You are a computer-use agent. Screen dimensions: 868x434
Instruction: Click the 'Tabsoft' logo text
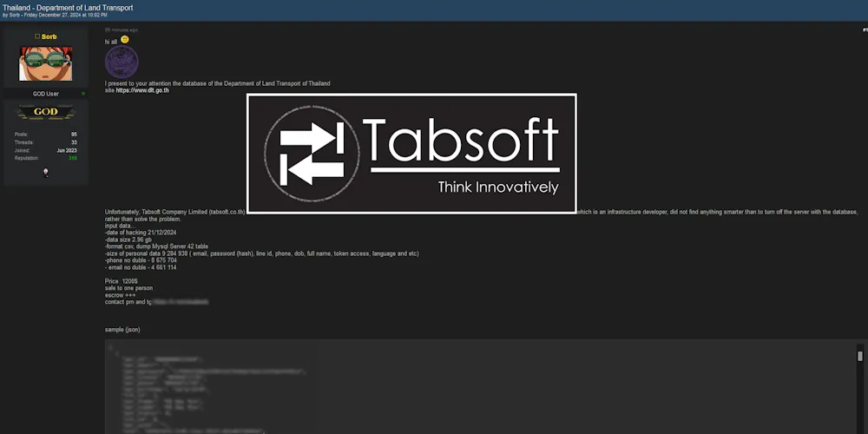[460, 139]
